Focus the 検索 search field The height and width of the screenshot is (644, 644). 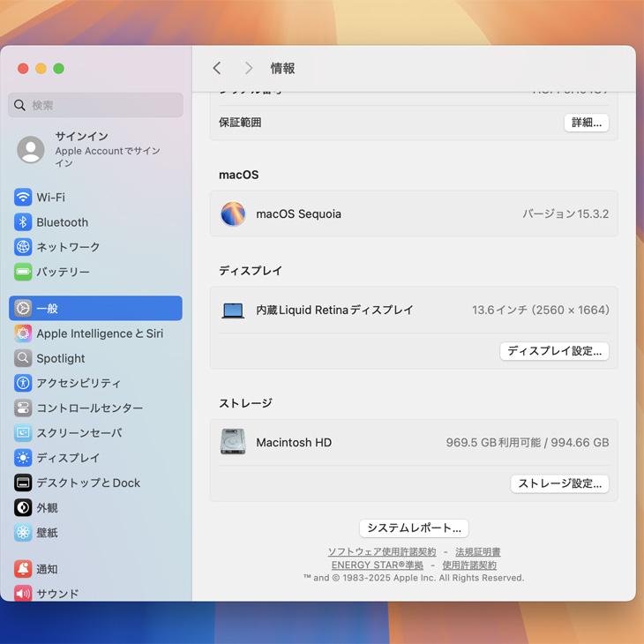click(x=95, y=105)
